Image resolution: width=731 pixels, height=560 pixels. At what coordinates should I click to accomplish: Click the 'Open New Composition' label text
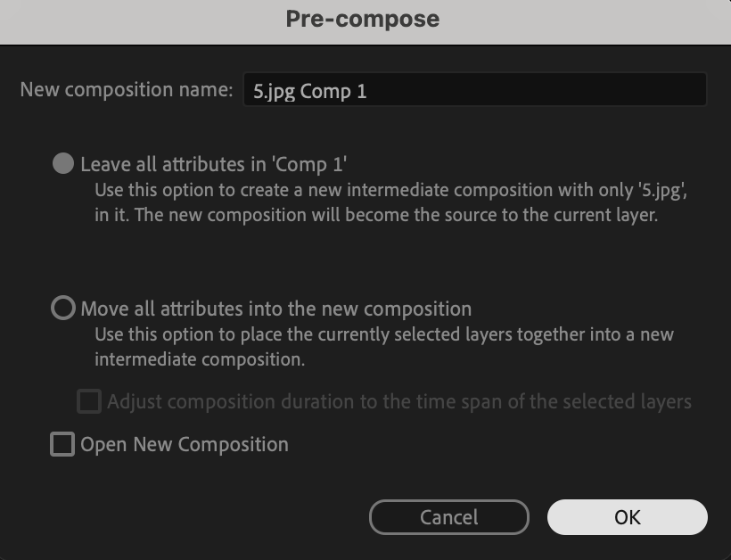pyautogui.click(x=185, y=444)
